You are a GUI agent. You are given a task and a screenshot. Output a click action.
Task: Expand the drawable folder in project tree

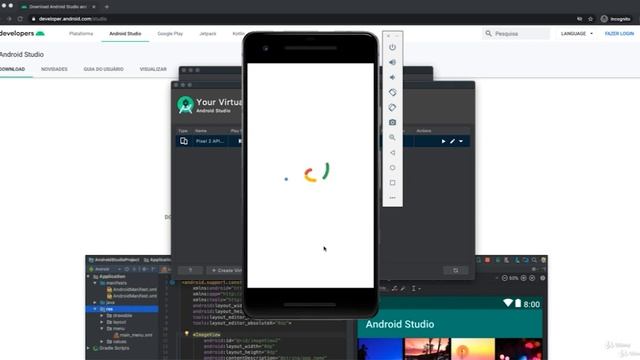[102, 316]
